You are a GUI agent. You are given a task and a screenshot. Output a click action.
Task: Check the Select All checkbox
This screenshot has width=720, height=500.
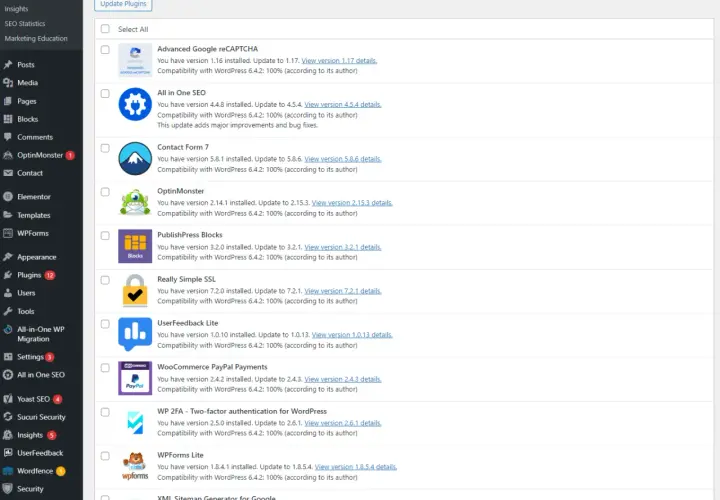point(105,29)
